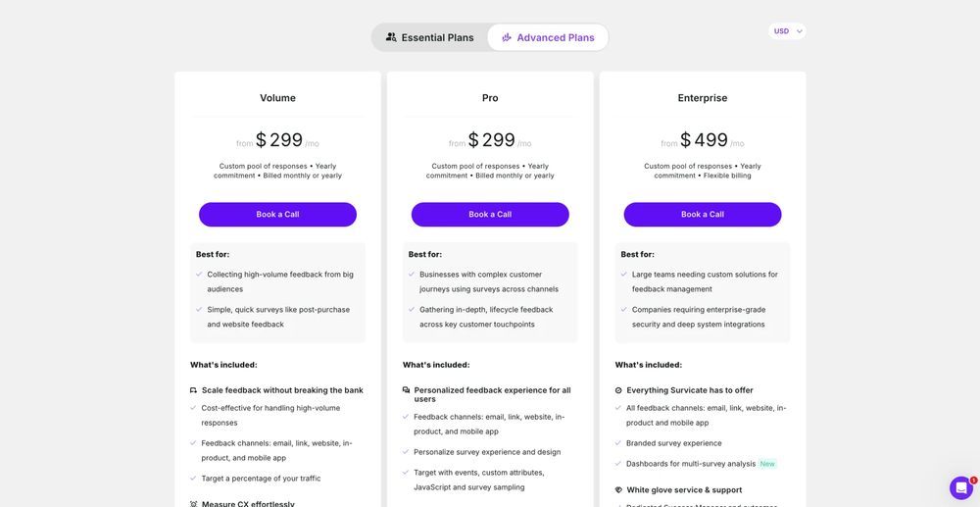
Task: Click the Essential Plans people icon
Action: (x=391, y=37)
